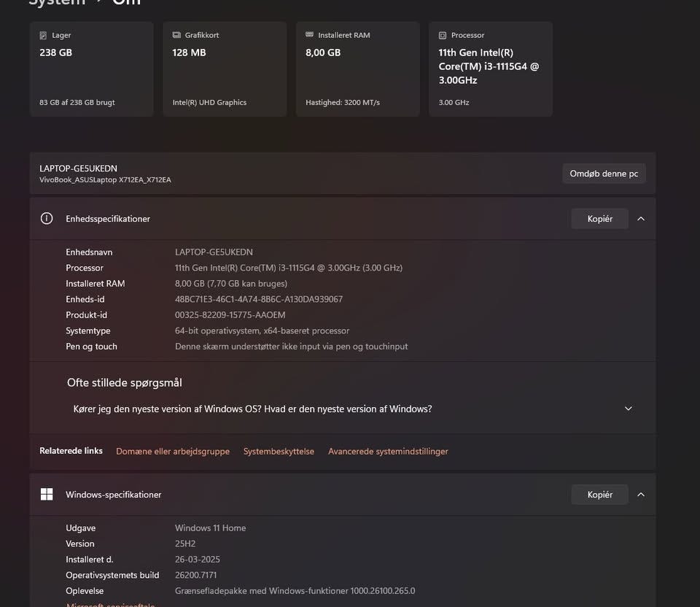The width and height of the screenshot is (700, 607).
Task: Copy Windows specs with Windows-specifikationer Kopiér button
Action: [x=599, y=494]
